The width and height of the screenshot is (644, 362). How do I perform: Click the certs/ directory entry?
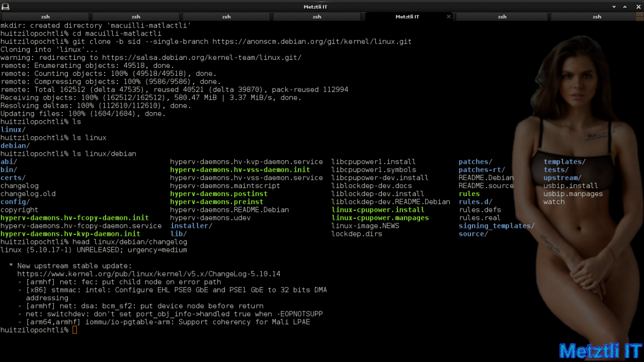coord(13,177)
